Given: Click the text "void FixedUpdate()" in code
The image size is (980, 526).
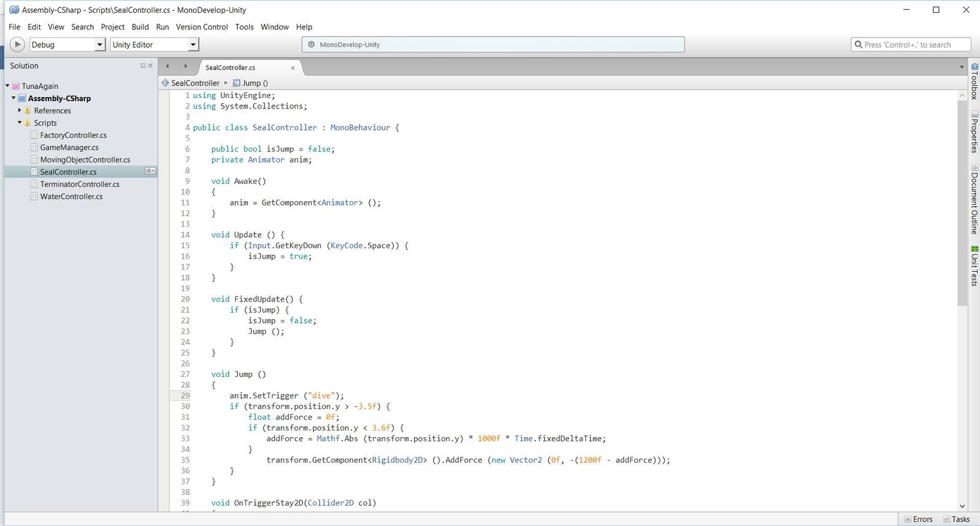Looking at the screenshot, I should pyautogui.click(x=252, y=299).
